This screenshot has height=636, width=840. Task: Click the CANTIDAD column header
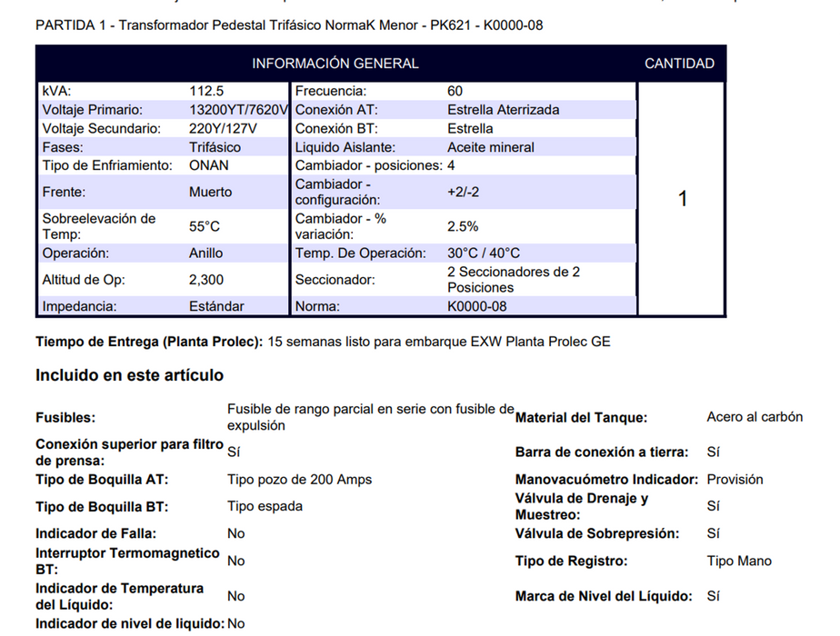pyautogui.click(x=679, y=64)
